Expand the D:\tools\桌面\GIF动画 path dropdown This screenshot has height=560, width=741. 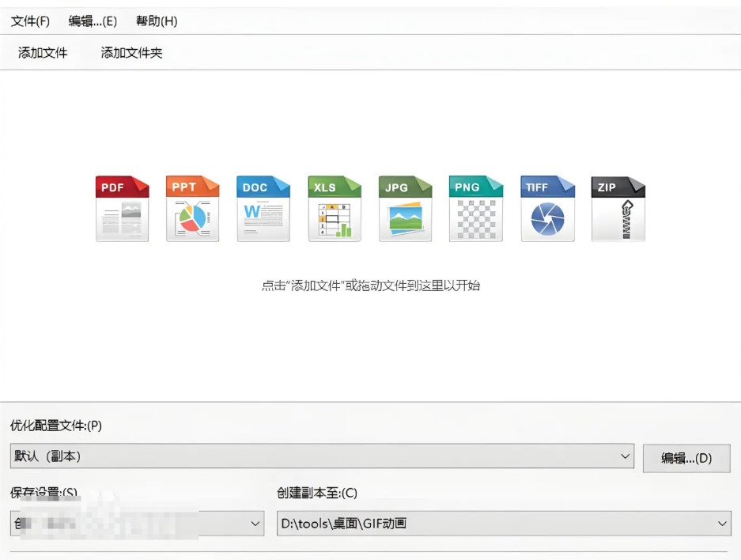[x=504, y=524]
